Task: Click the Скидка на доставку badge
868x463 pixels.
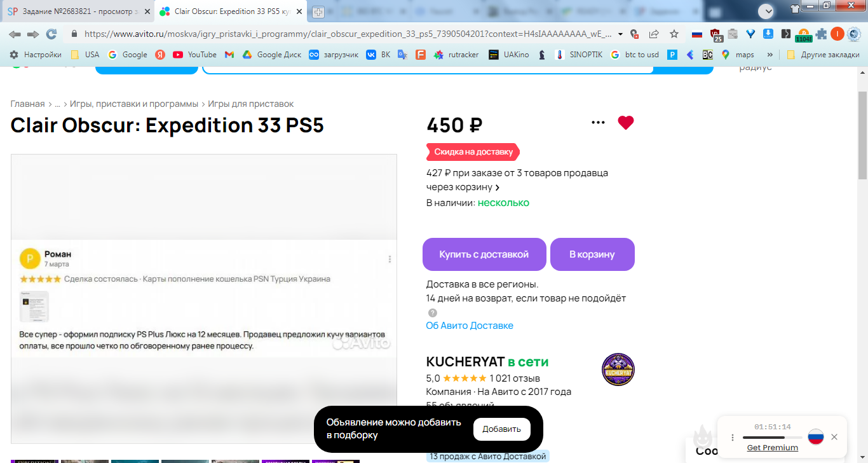Action: click(x=473, y=152)
